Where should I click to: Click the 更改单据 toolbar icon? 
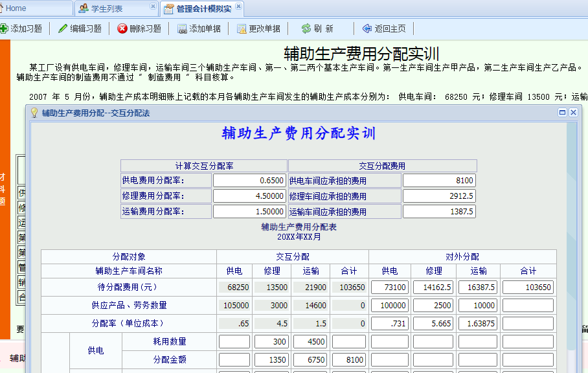click(242, 29)
